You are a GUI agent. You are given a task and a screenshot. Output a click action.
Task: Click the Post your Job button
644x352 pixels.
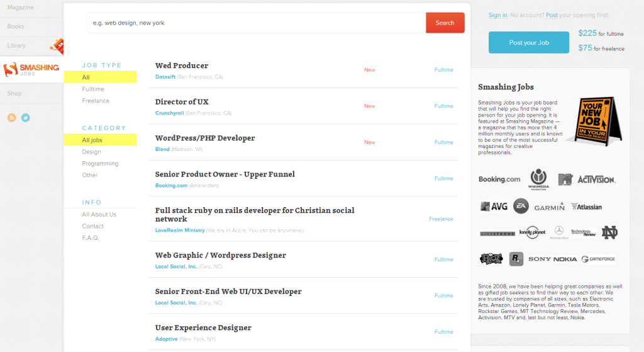(529, 43)
